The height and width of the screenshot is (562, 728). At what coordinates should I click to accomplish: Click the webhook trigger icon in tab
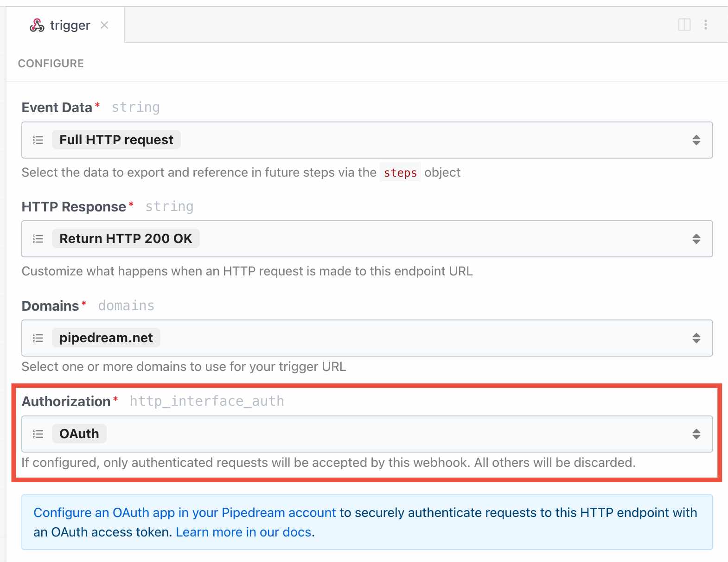pyautogui.click(x=37, y=25)
